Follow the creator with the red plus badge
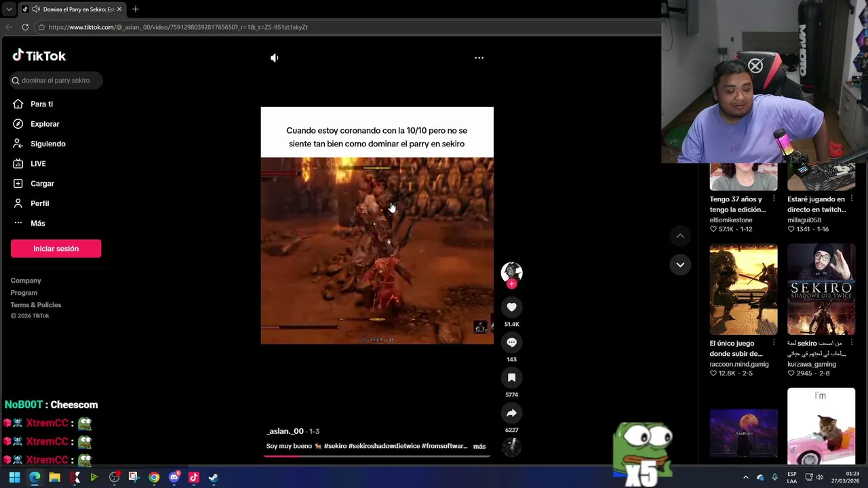The height and width of the screenshot is (488, 868). 511,284
